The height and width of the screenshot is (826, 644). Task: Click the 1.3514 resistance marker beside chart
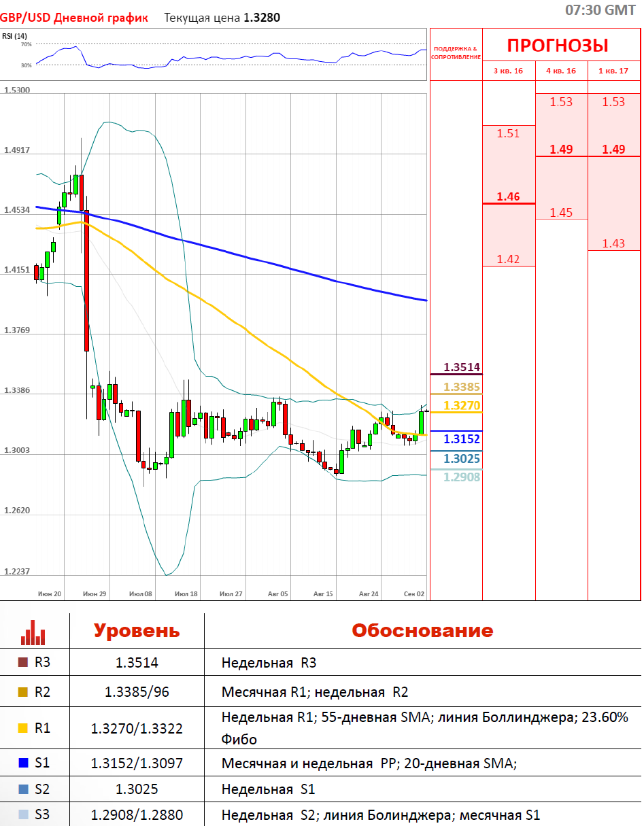point(462,368)
